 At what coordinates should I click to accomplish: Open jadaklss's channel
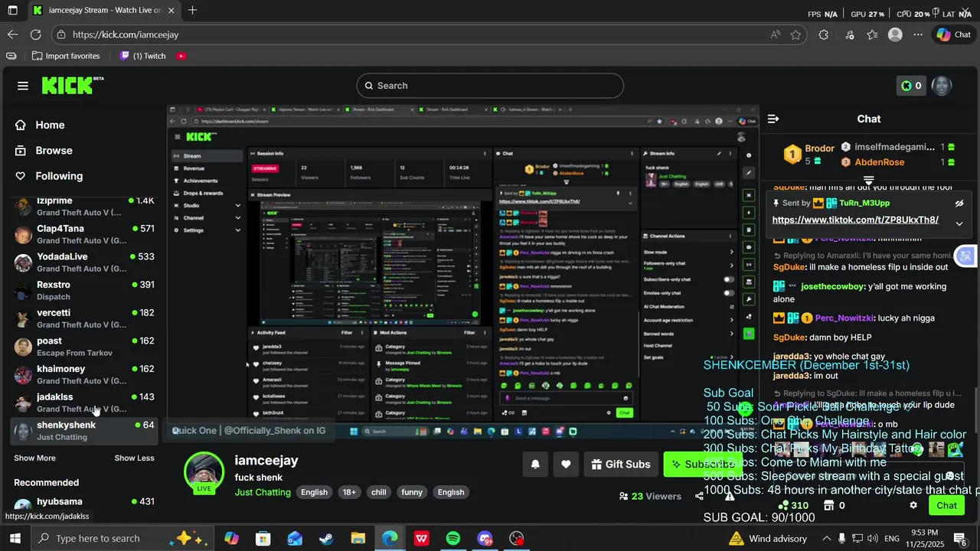[84, 403]
